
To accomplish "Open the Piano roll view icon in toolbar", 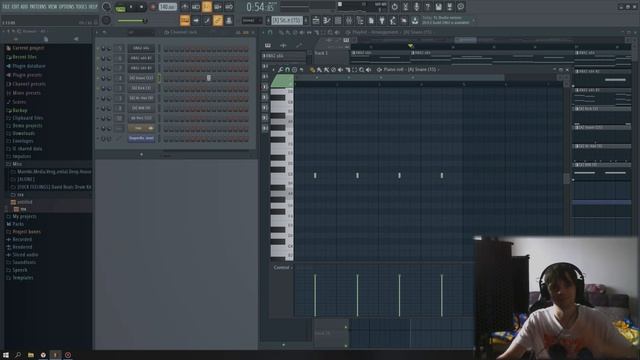I will pos(327,20).
